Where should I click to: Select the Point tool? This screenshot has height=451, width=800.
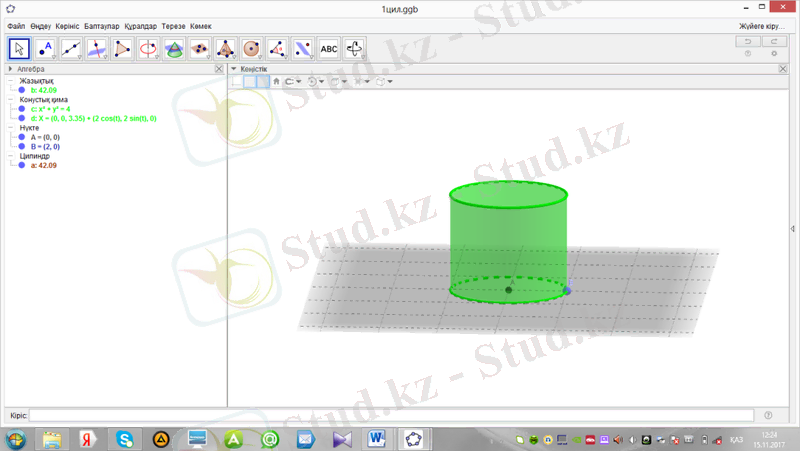45,47
